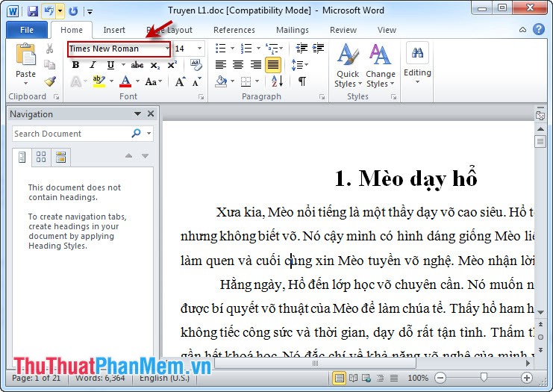Align text right
The image size is (553, 392).
(x=256, y=64)
